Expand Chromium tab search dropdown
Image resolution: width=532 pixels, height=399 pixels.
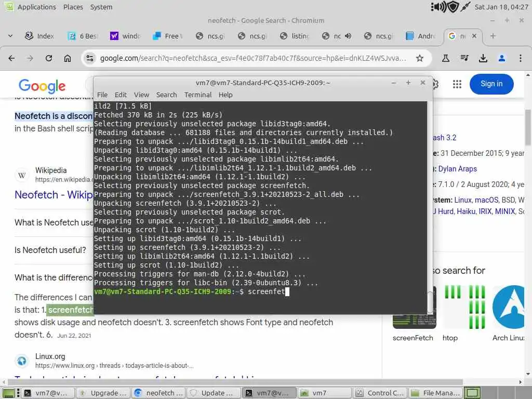[10, 36]
